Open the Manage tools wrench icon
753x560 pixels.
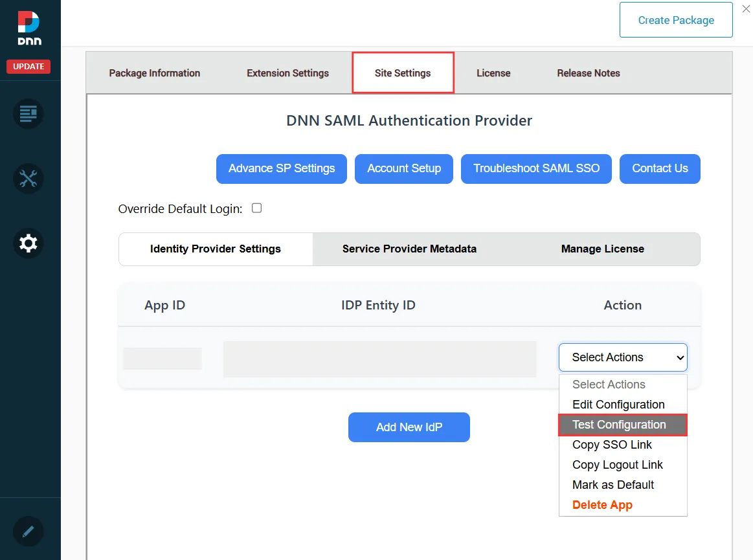point(28,179)
